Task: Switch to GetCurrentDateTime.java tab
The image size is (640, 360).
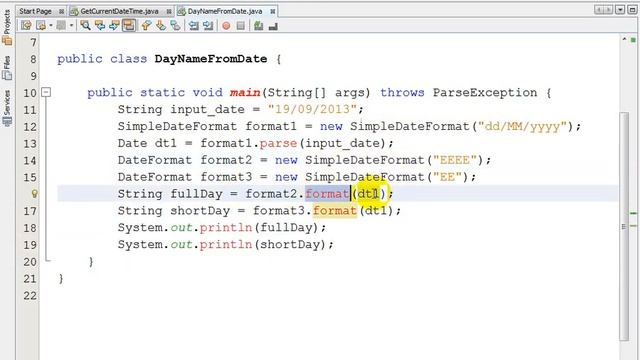Action: coord(119,11)
